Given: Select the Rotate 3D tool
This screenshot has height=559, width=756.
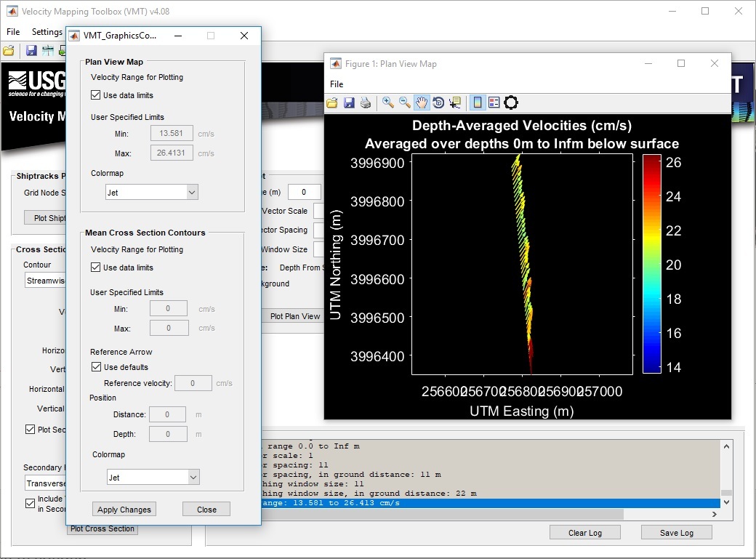Looking at the screenshot, I should coord(438,102).
